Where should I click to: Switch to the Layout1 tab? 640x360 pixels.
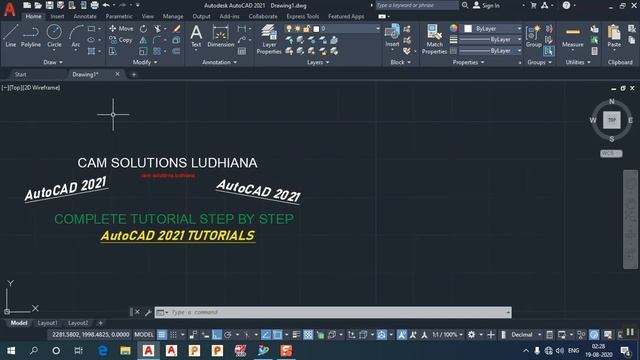pyautogui.click(x=47, y=323)
